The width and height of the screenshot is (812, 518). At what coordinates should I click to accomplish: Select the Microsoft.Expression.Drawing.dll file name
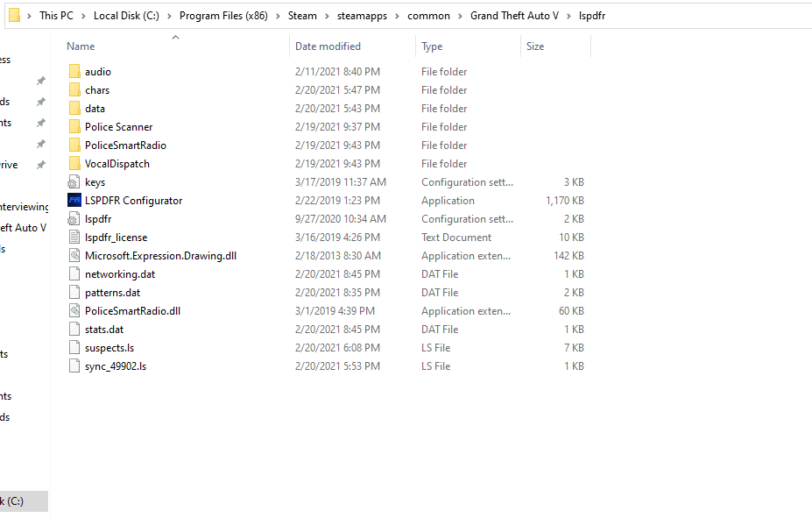tap(160, 256)
